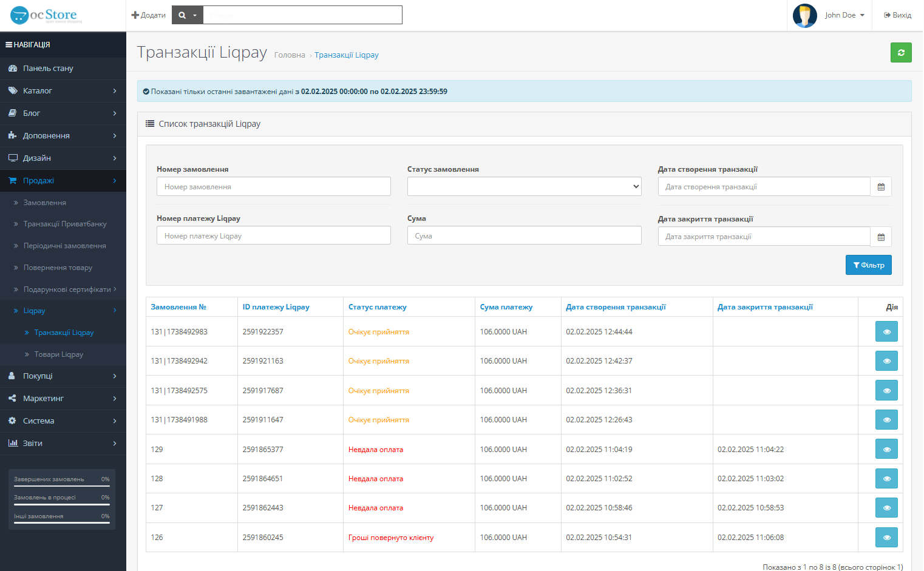924x571 pixels.
Task: Click Замовлень в процесі progress bar
Action: click(x=62, y=504)
